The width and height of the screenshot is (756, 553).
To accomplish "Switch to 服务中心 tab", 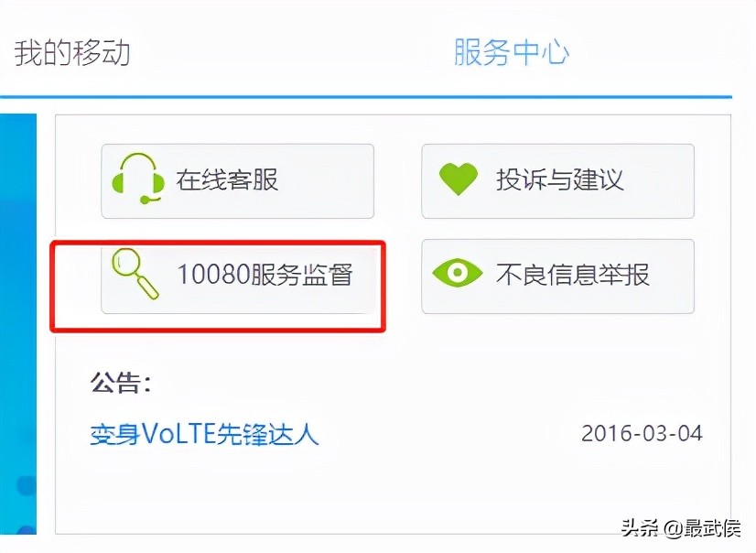I will (x=511, y=52).
